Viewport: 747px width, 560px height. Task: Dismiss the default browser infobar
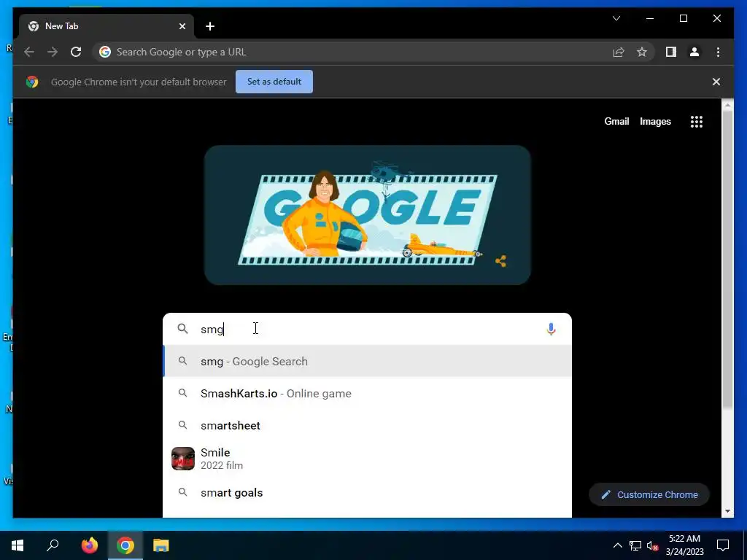(716, 82)
